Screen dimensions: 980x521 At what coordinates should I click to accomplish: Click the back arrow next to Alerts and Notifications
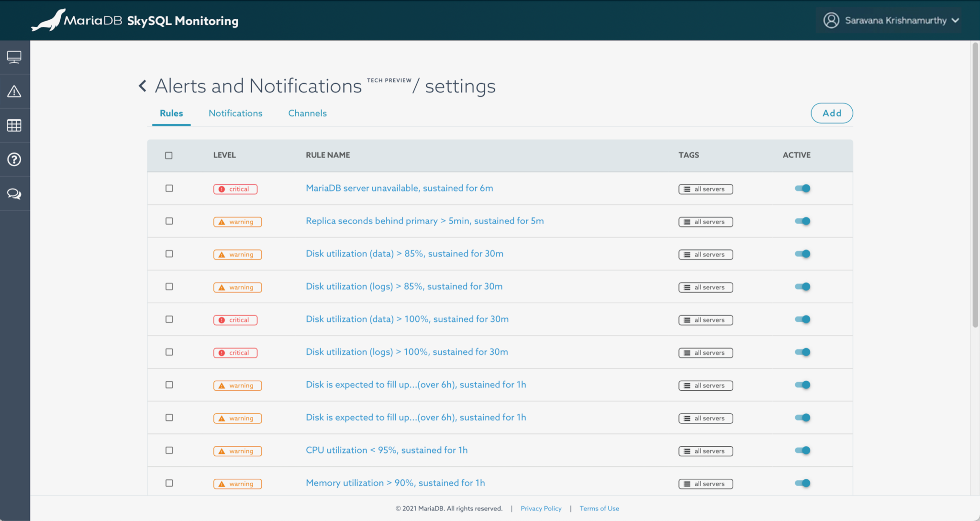click(x=142, y=86)
